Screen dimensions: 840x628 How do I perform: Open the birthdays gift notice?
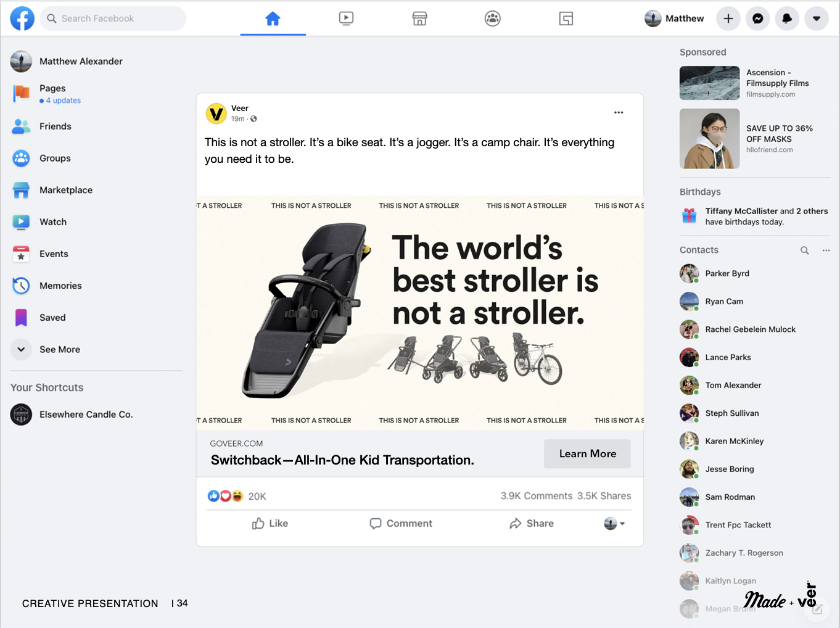point(755,216)
